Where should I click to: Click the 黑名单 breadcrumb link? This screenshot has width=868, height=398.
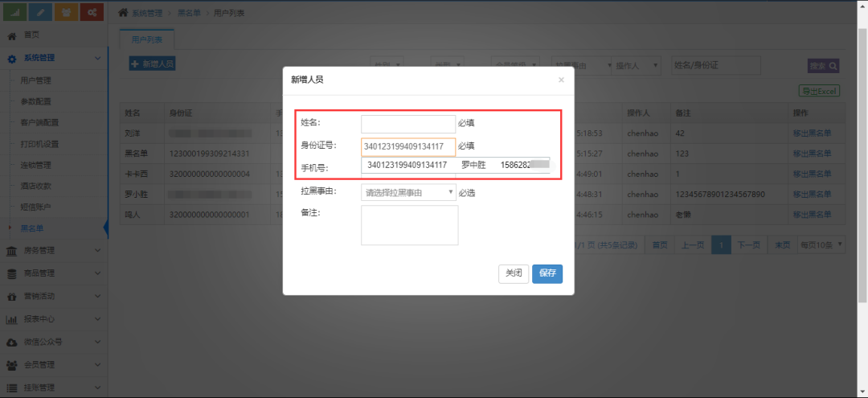pyautogui.click(x=189, y=13)
